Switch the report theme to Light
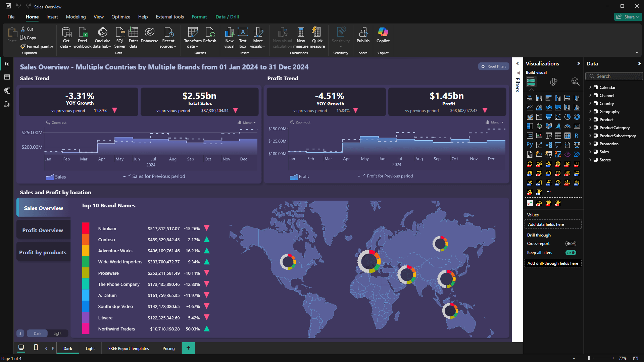This screenshot has width=644, height=362. click(x=57, y=333)
